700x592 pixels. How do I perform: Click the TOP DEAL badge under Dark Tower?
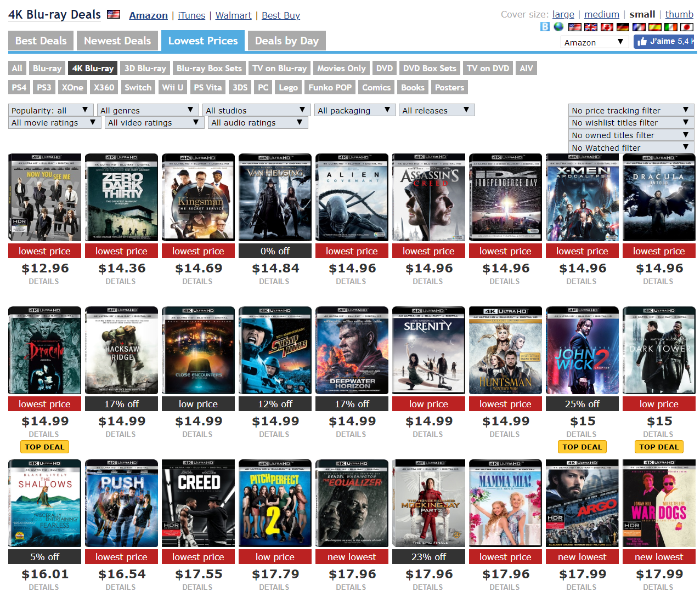pos(659,447)
